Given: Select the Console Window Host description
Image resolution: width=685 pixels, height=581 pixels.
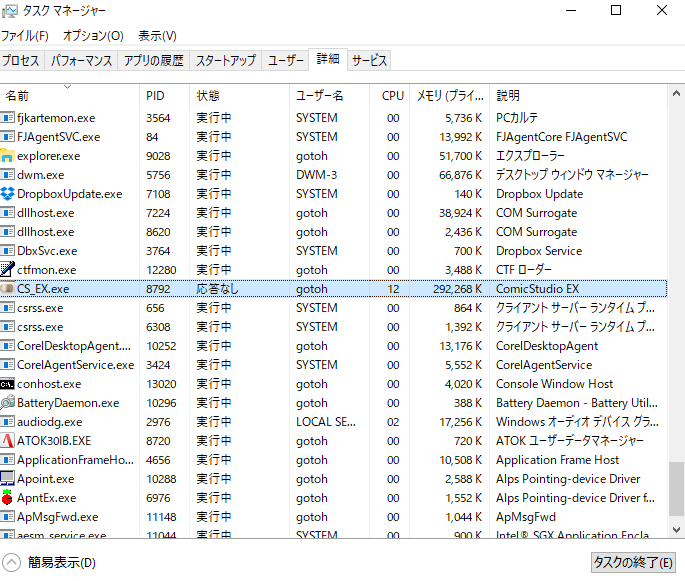Looking at the screenshot, I should [x=554, y=384].
